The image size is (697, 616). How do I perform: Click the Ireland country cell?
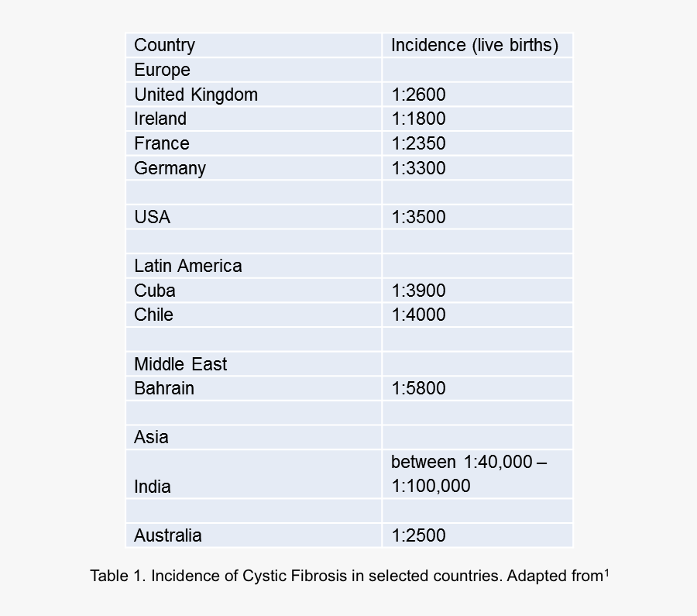160,119
